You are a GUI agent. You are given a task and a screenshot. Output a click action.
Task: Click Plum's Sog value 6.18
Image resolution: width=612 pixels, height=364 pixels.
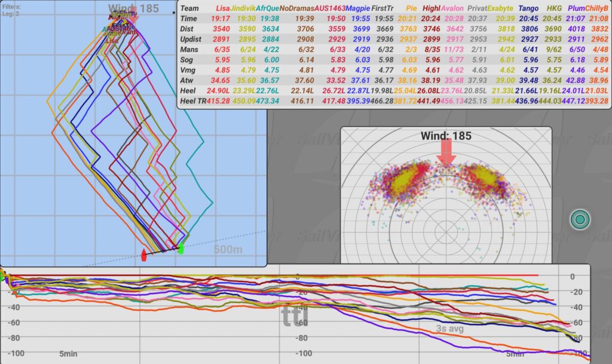click(577, 60)
